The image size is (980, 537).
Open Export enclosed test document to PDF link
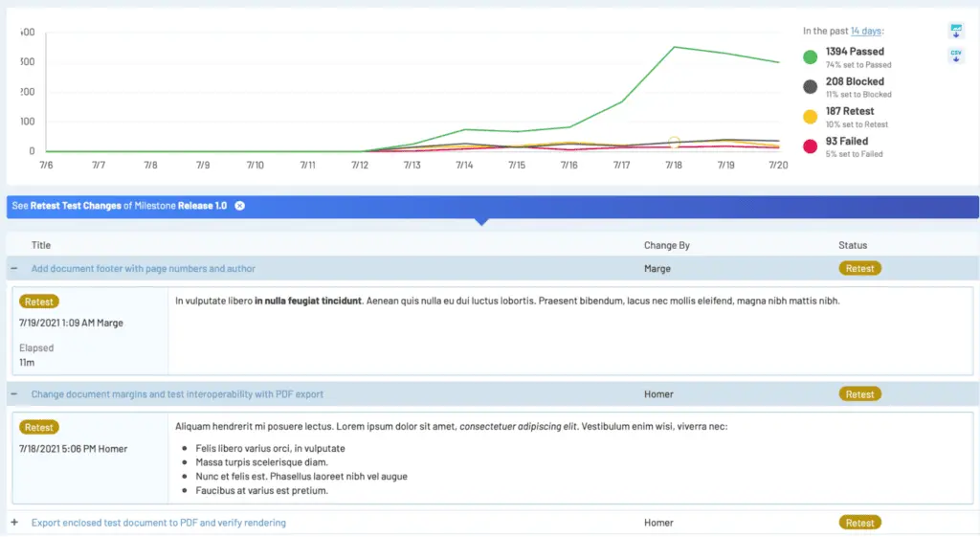[x=158, y=522]
